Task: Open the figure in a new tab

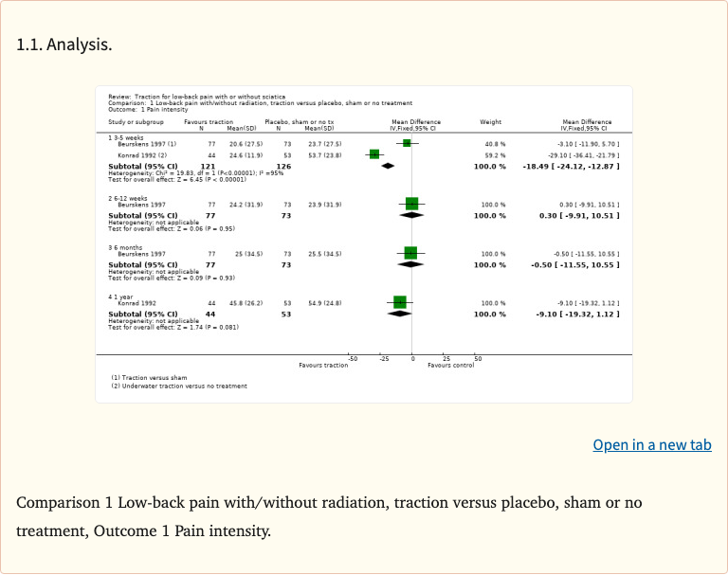Action: 651,444
